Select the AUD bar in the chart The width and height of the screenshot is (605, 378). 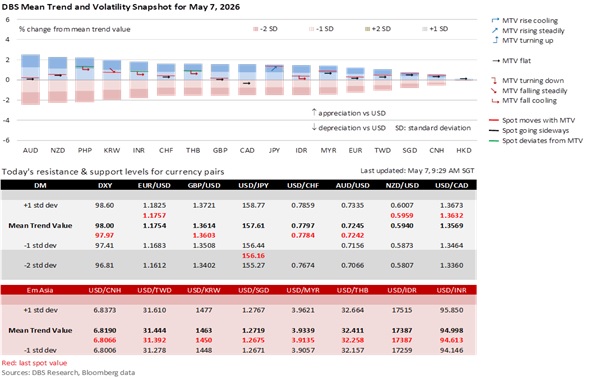tap(30, 79)
